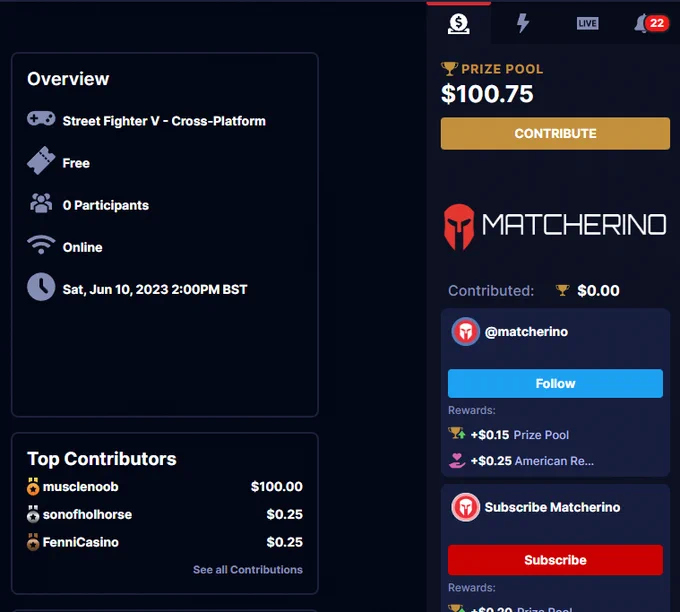Select contributor name sonofholhorse
This screenshot has width=680, height=612.
point(87,514)
